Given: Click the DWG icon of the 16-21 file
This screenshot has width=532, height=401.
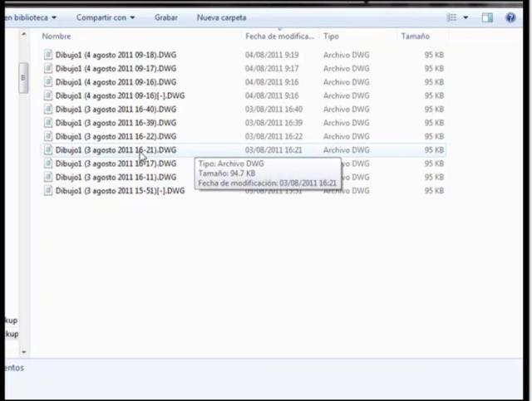Looking at the screenshot, I should tap(48, 149).
